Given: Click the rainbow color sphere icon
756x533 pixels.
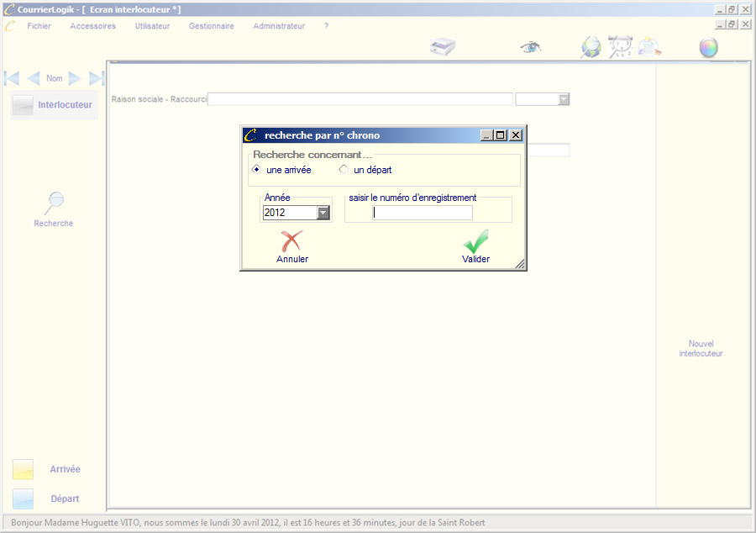Looking at the screenshot, I should (x=709, y=47).
